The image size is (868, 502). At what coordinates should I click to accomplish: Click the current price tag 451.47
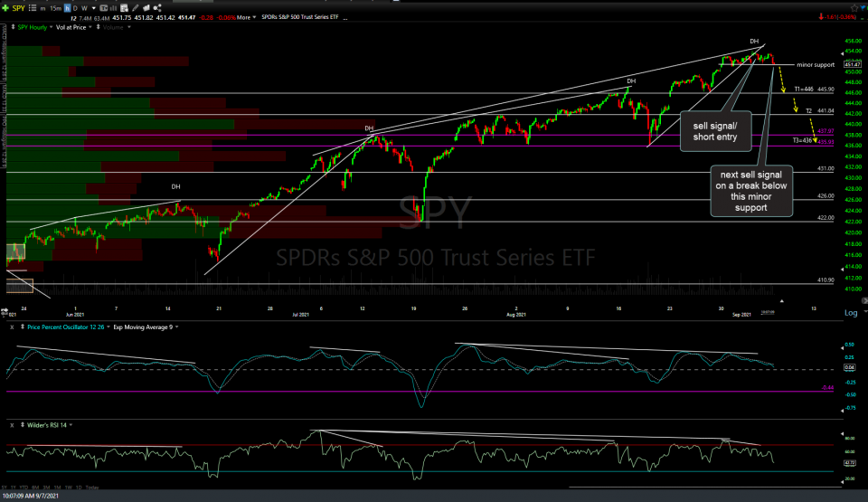coord(853,65)
